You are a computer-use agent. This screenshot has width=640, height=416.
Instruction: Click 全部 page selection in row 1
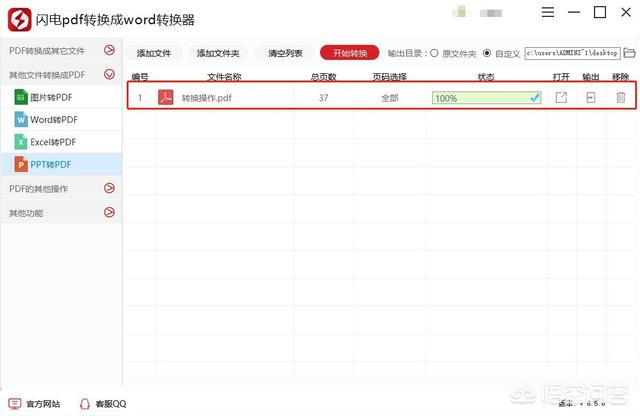point(389,98)
